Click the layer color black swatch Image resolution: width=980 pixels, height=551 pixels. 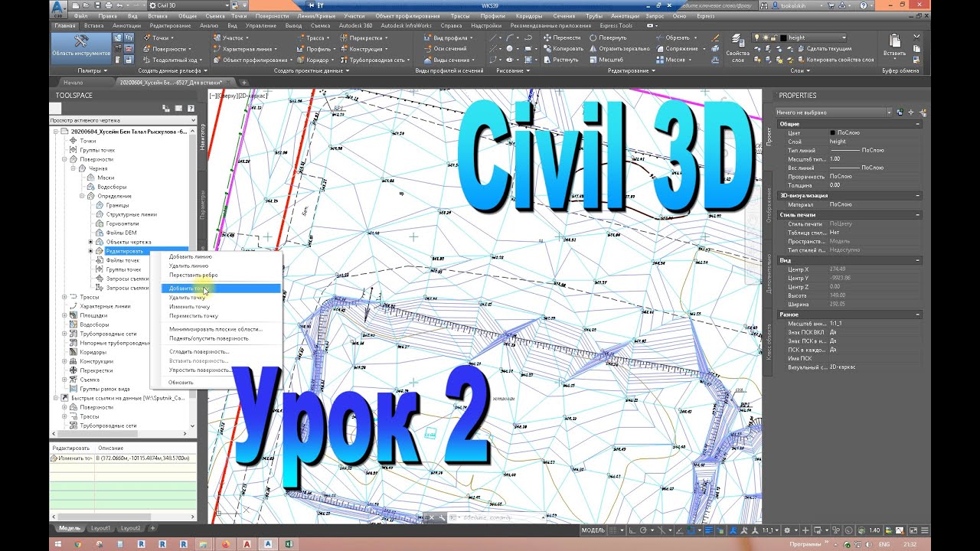tap(783, 37)
